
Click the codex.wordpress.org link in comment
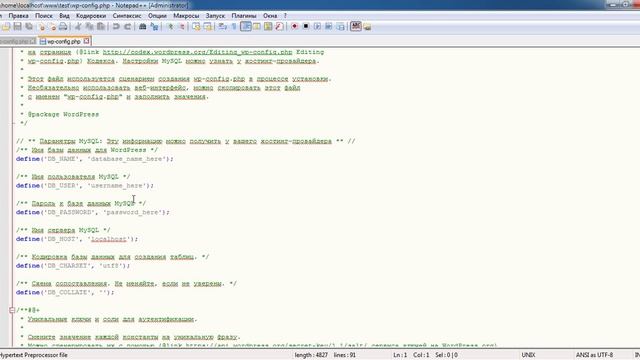point(197,52)
